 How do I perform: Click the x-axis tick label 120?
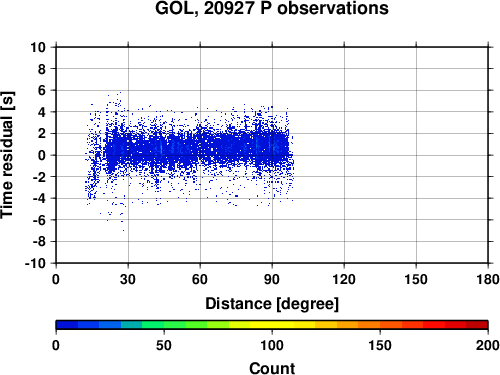[344, 279]
